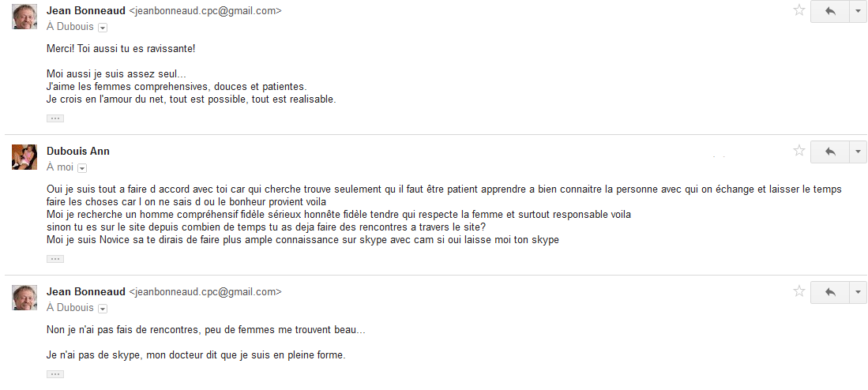Star the message beginning "Non je n'ai pas"
This screenshot has height=390, width=868.
pyautogui.click(x=798, y=292)
